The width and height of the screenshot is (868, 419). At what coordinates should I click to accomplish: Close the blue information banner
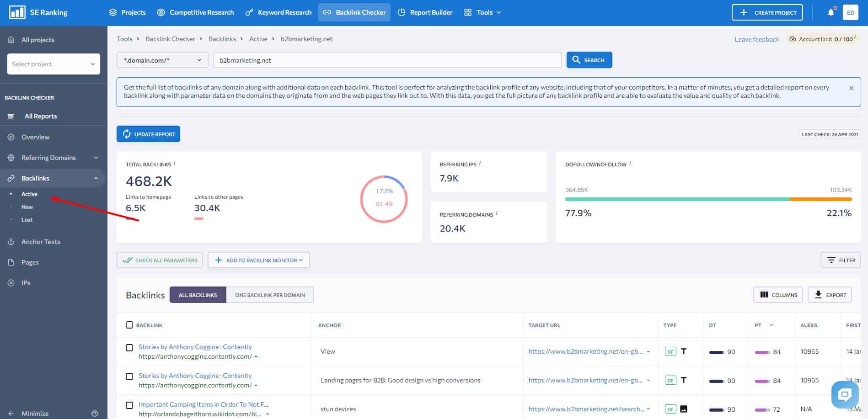(x=852, y=88)
